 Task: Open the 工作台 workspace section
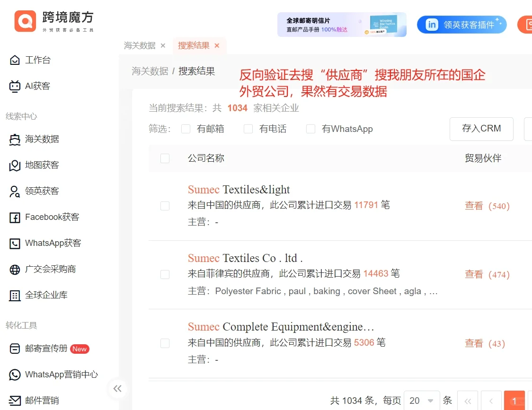[x=35, y=60]
